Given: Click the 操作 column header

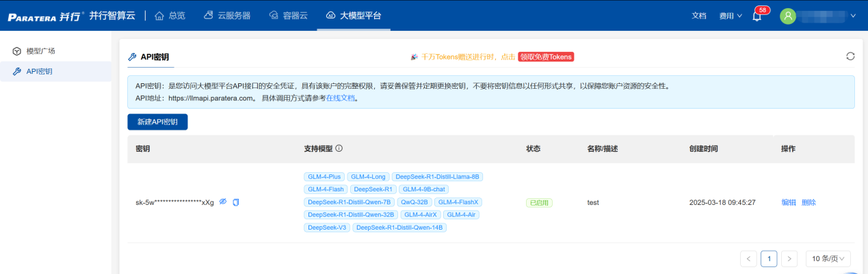Looking at the screenshot, I should 789,148.
